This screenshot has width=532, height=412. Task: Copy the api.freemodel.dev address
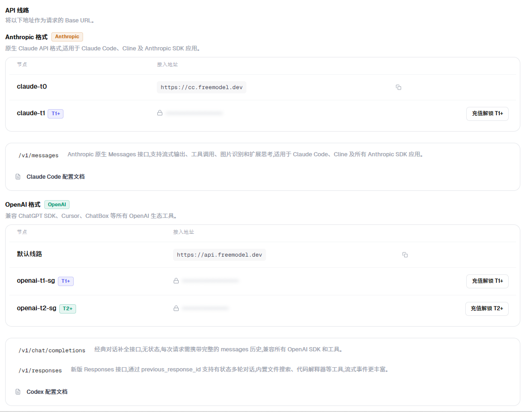[x=405, y=255]
